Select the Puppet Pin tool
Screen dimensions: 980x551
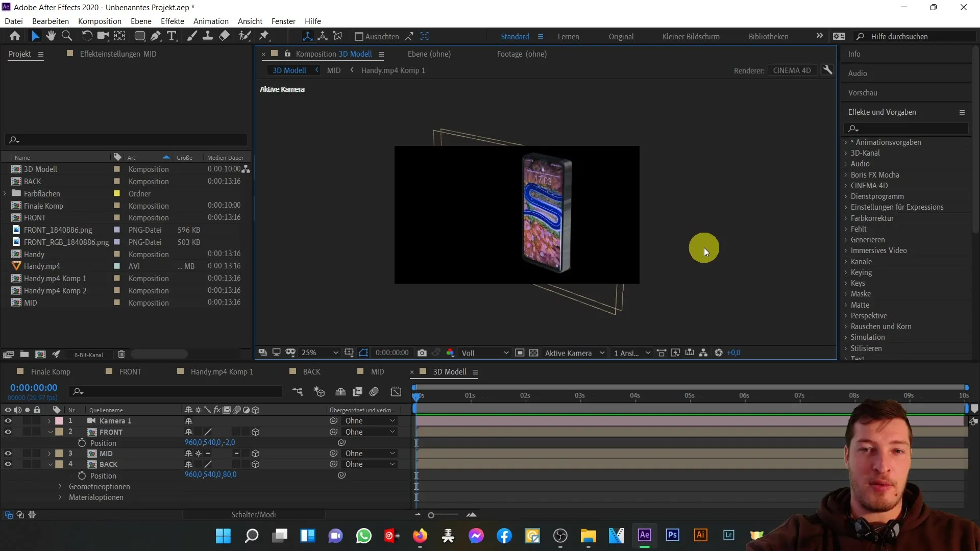click(x=264, y=36)
